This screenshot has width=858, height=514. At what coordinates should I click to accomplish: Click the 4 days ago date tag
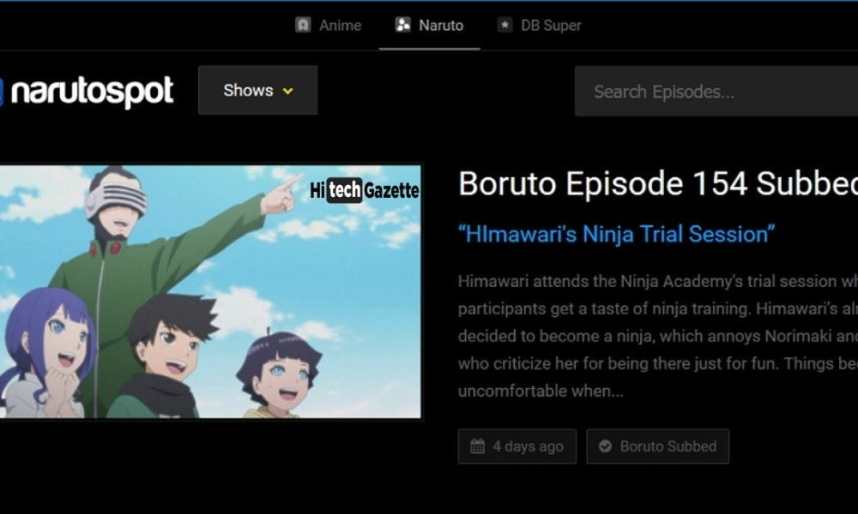(517, 446)
